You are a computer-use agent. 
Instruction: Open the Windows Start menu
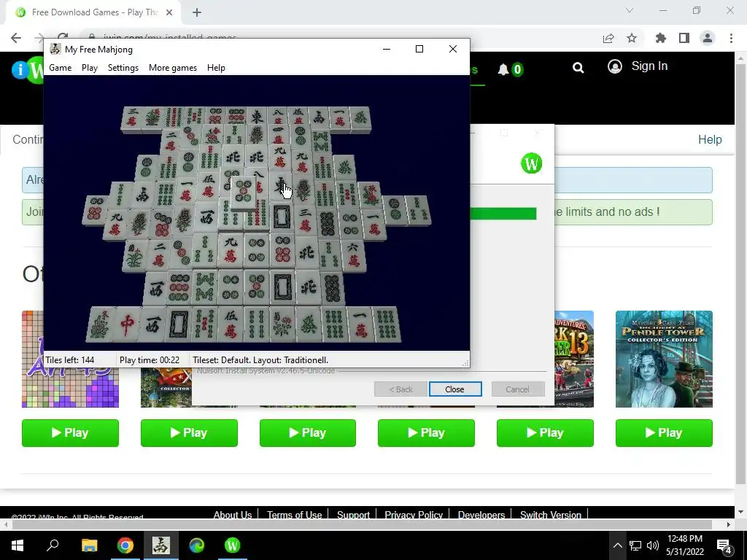pyautogui.click(x=18, y=545)
